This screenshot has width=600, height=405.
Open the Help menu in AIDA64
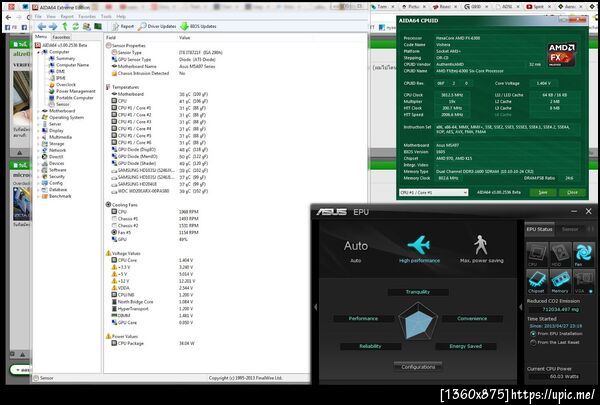(121, 16)
